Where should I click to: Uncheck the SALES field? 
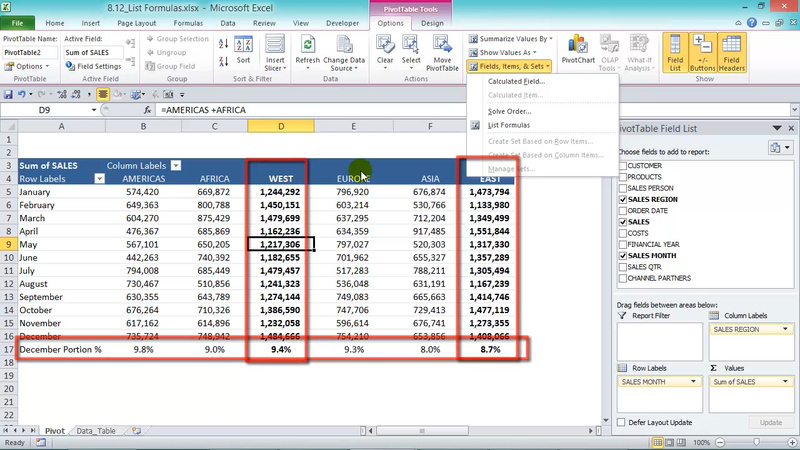pyautogui.click(x=623, y=222)
